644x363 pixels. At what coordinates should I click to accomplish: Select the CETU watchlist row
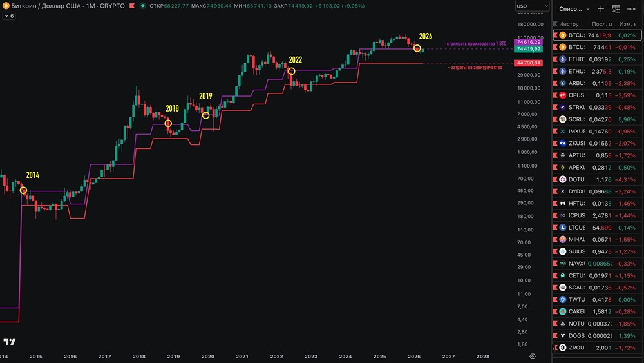point(597,275)
